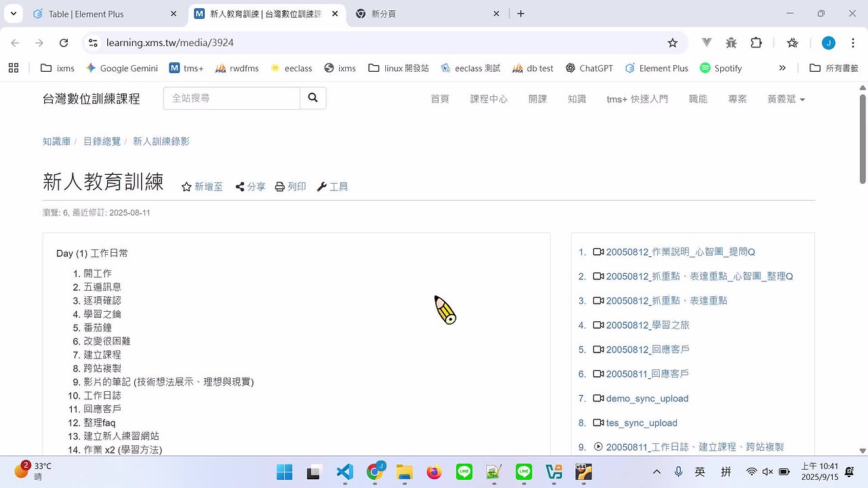
Task: Expand the user account dropdown in navbar
Action: 786,99
